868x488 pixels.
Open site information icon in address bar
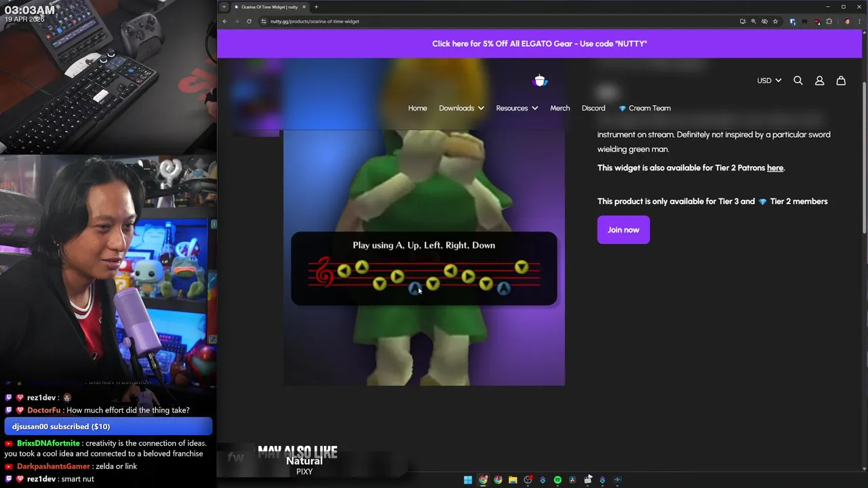pyautogui.click(x=264, y=21)
